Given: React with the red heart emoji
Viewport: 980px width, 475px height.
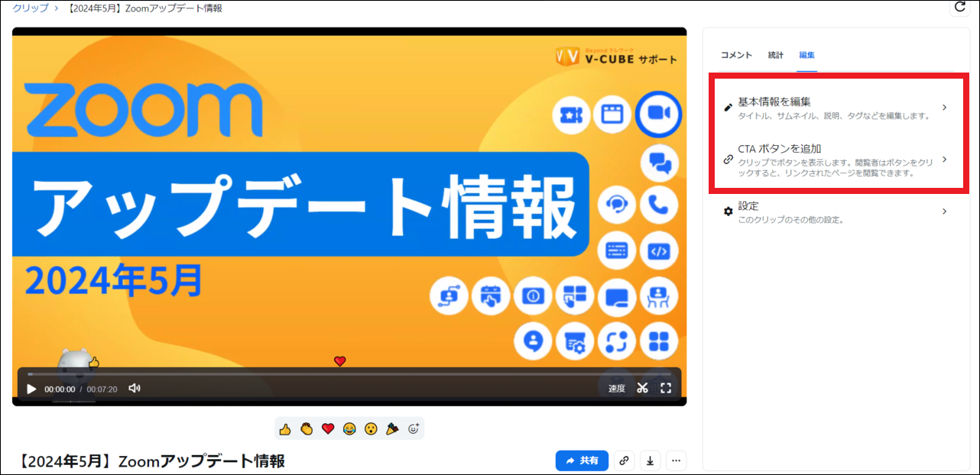Looking at the screenshot, I should (328, 429).
